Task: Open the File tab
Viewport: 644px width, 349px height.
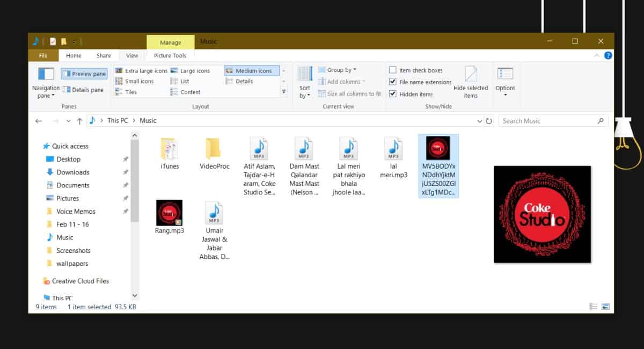Action: tap(43, 55)
